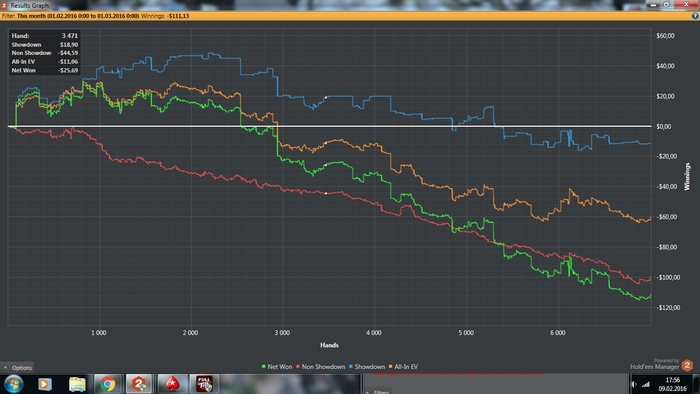Switch to Google Chrome in taskbar

[x=107, y=384]
